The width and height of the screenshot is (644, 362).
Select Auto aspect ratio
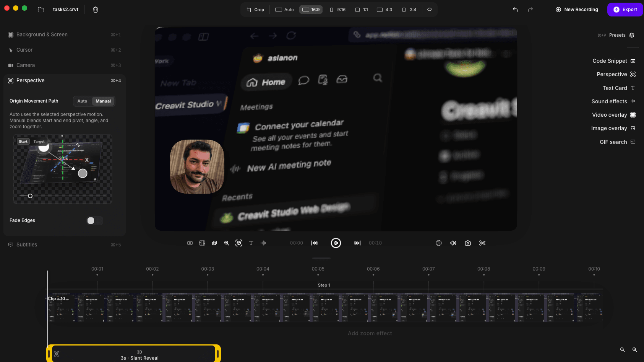[x=284, y=10]
